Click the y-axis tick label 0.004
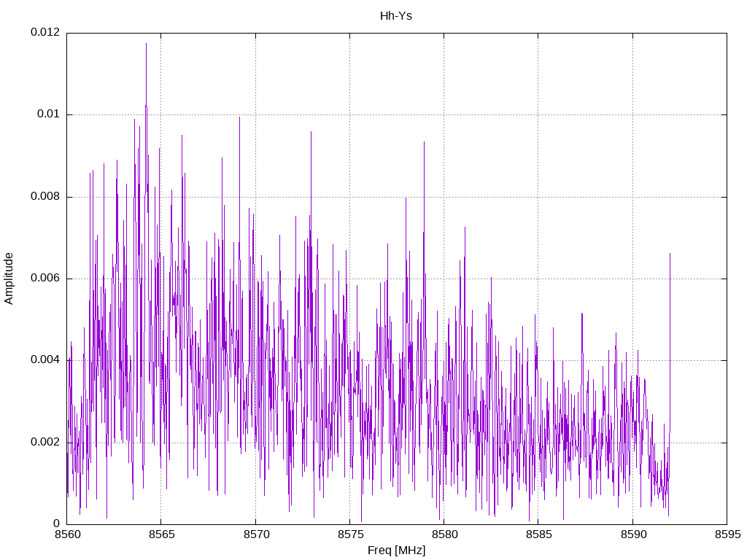This screenshot has width=747, height=560. (45, 360)
